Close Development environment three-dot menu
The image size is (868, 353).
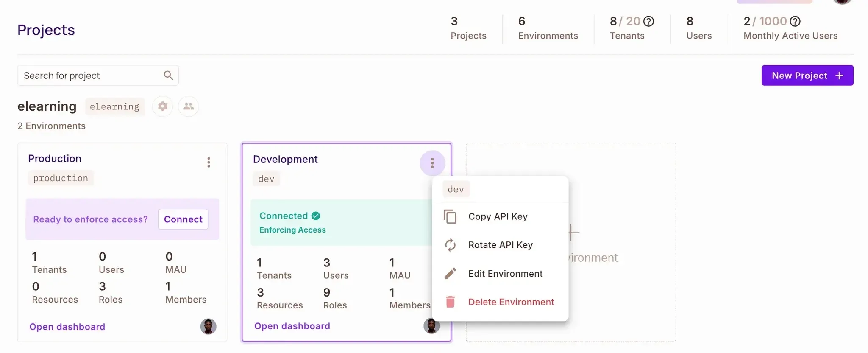(432, 163)
